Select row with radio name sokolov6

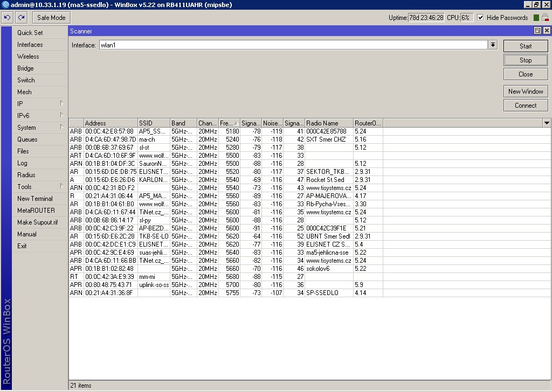point(310,269)
